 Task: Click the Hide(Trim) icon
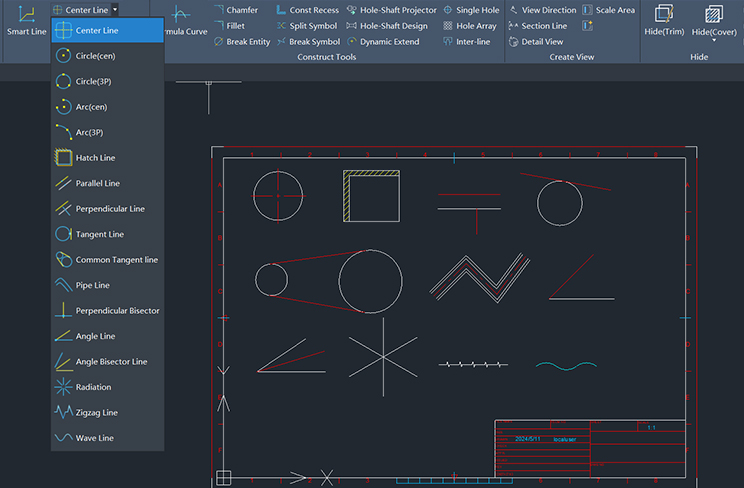[663, 14]
